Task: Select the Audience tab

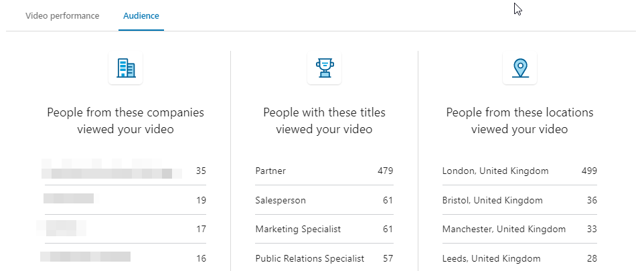Action: [141, 16]
